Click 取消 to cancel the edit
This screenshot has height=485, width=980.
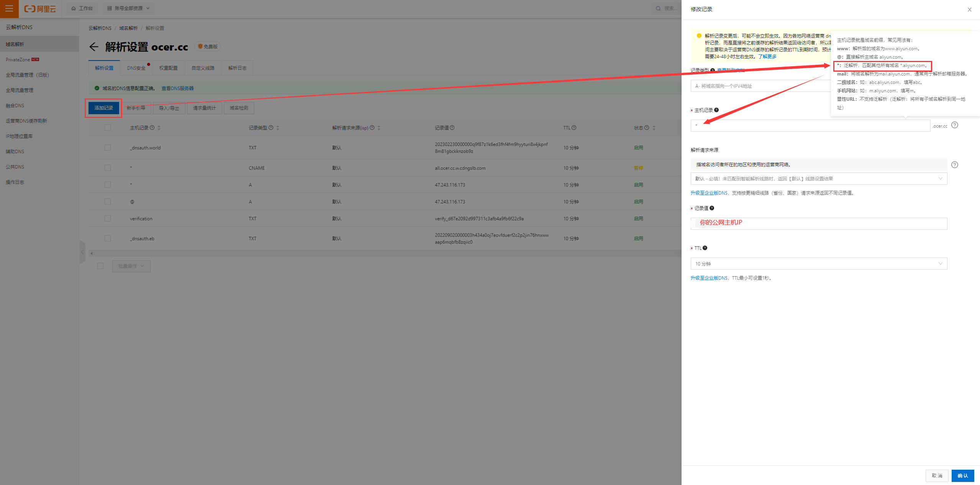point(937,475)
